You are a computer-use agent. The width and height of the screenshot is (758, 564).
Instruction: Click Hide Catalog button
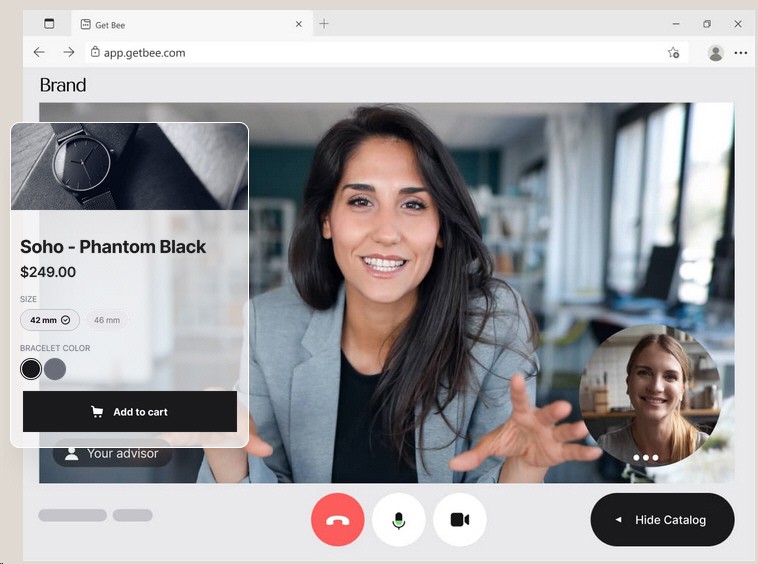[662, 520]
